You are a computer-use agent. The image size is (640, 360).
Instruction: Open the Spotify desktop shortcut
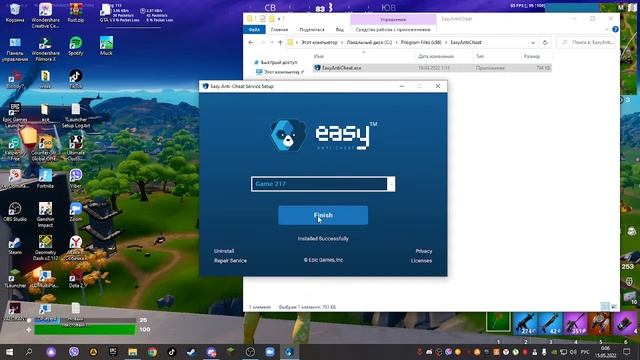tap(76, 46)
